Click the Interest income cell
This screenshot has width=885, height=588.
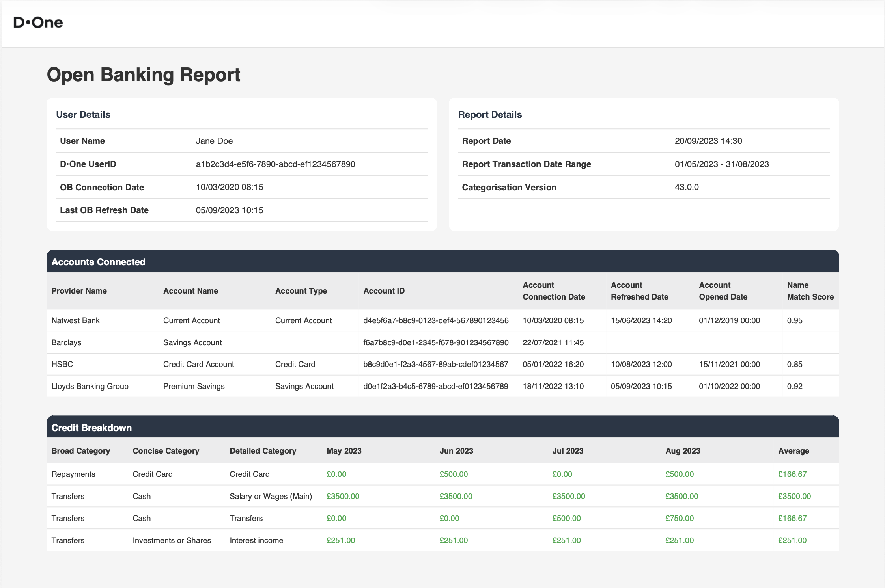pos(256,540)
